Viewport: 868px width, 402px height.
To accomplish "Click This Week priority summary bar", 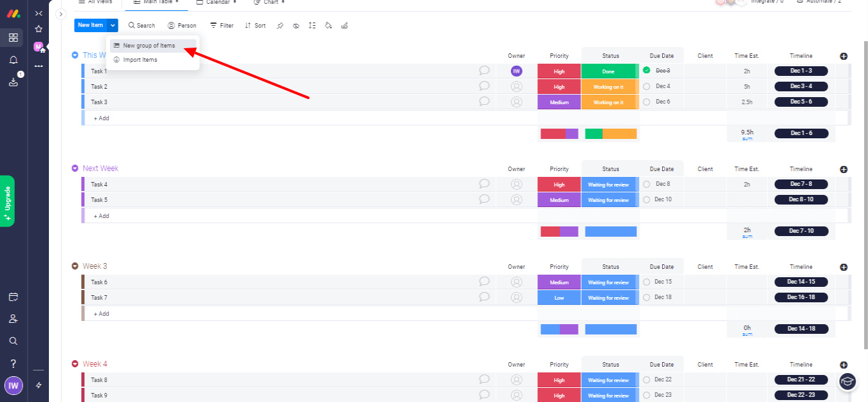I will [559, 134].
